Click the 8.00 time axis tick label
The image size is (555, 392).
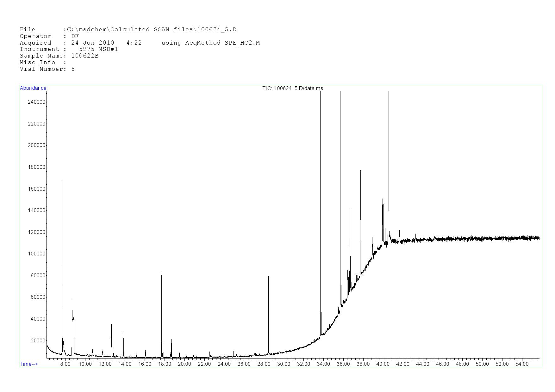click(x=65, y=364)
